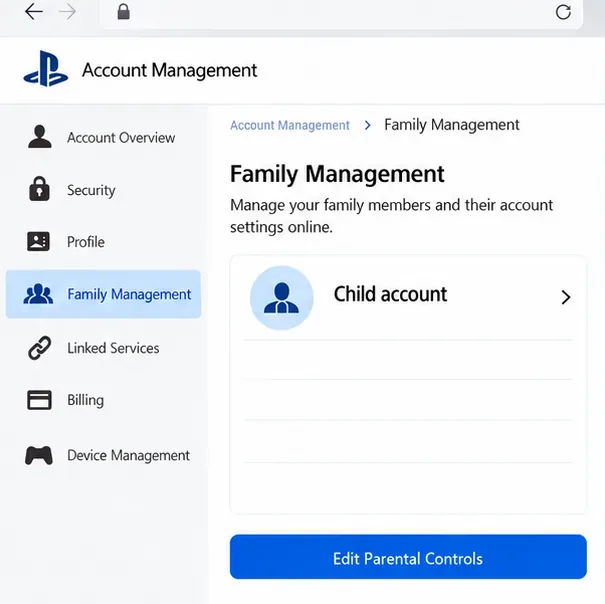
Task: Click the Family Management group icon
Action: pos(38,294)
